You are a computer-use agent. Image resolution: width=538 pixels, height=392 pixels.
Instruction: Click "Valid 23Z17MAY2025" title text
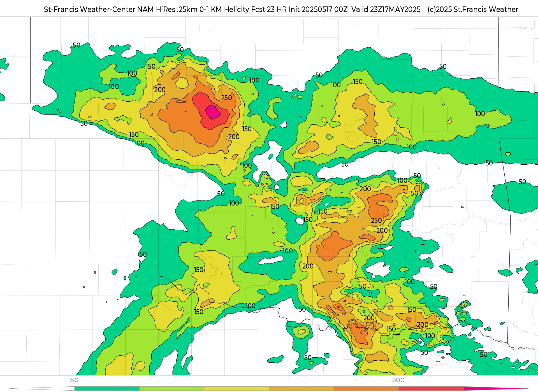[386, 10]
